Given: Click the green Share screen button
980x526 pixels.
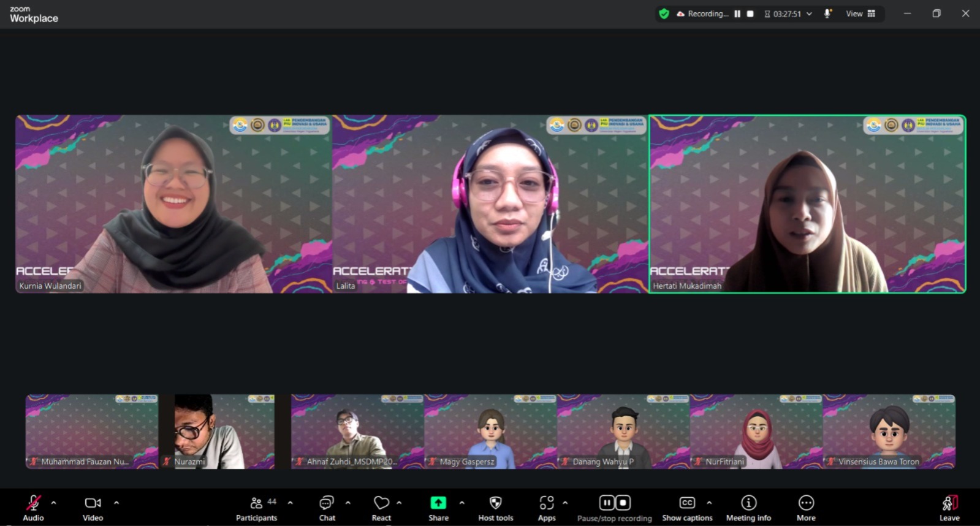Looking at the screenshot, I should click(438, 503).
